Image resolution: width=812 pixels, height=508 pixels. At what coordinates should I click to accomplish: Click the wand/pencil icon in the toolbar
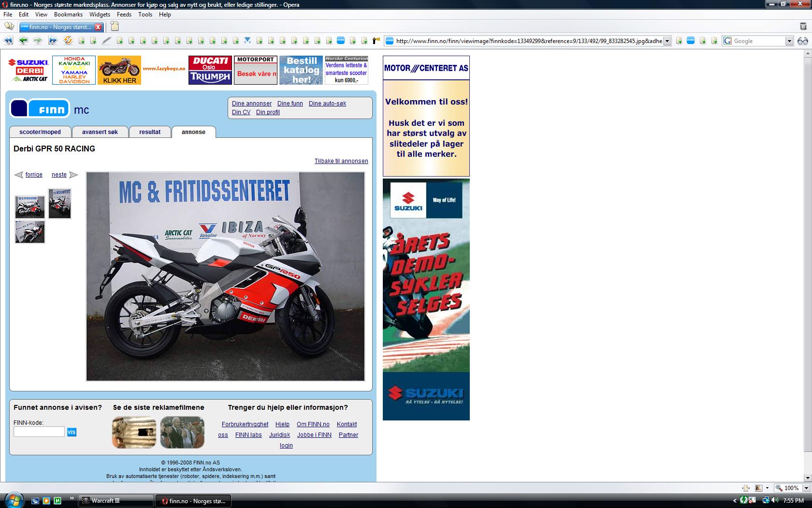[x=106, y=41]
